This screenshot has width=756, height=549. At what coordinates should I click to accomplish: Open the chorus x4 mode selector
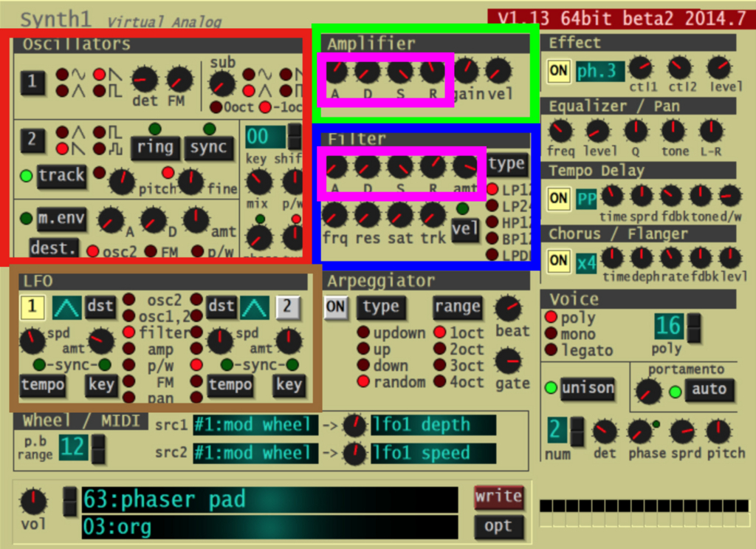587,263
